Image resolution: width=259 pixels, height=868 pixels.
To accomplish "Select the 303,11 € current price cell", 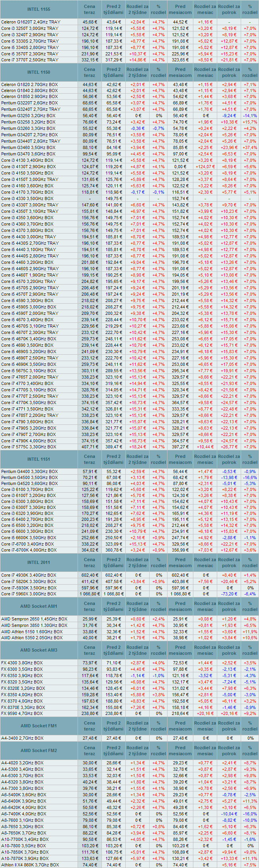I will 90,371.
